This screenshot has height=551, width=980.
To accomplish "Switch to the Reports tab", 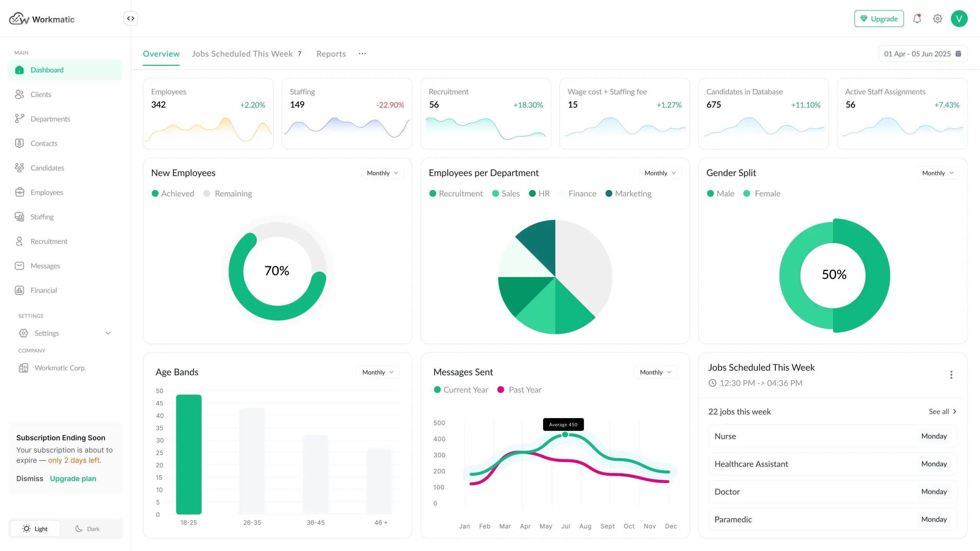I will [331, 54].
